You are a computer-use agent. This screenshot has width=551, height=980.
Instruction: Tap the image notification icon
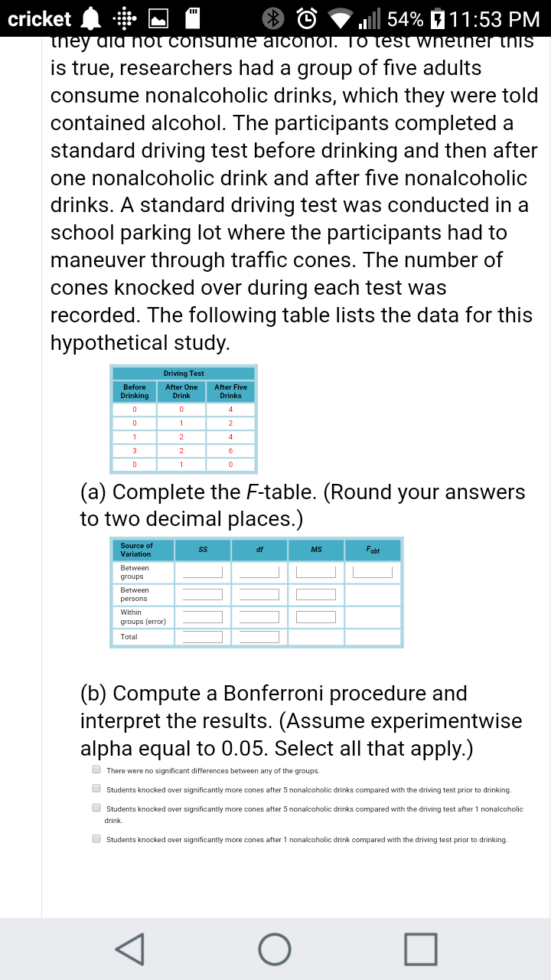pos(158,18)
